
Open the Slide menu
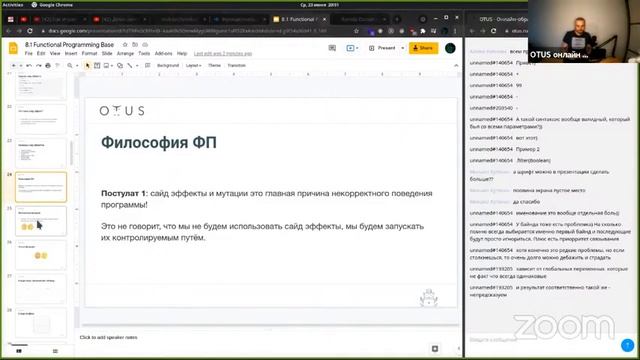[x=107, y=53]
